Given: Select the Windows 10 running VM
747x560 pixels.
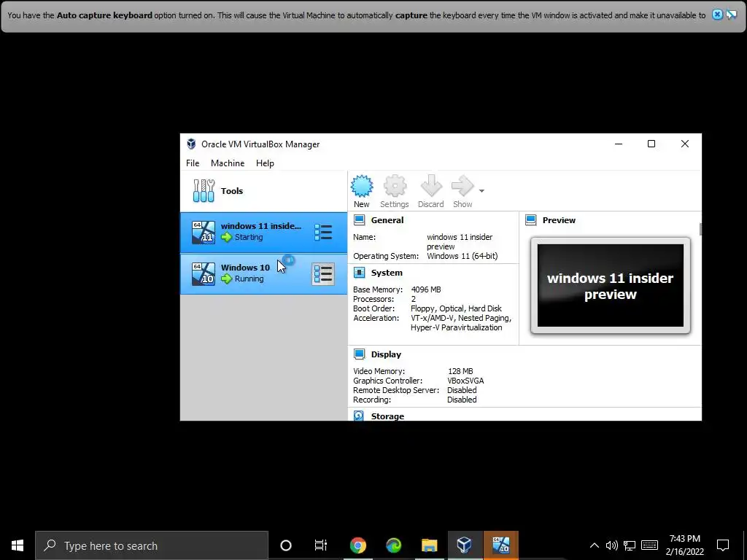Looking at the screenshot, I should tap(263, 274).
